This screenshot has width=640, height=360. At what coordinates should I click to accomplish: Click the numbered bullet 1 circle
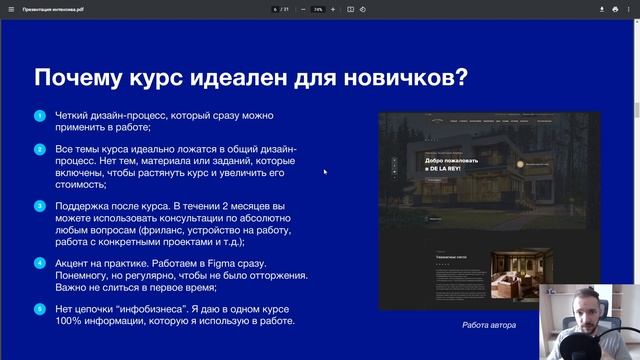click(x=40, y=116)
